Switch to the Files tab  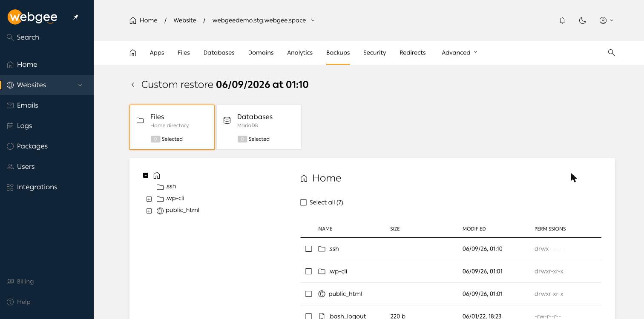[184, 53]
